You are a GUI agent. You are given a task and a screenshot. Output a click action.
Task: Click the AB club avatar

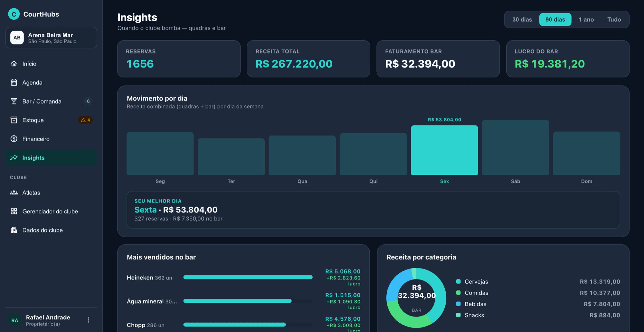(x=17, y=38)
